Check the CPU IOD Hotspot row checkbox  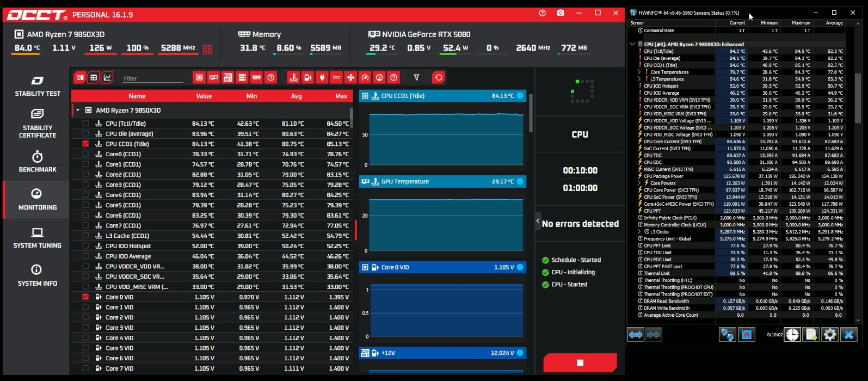click(x=85, y=246)
